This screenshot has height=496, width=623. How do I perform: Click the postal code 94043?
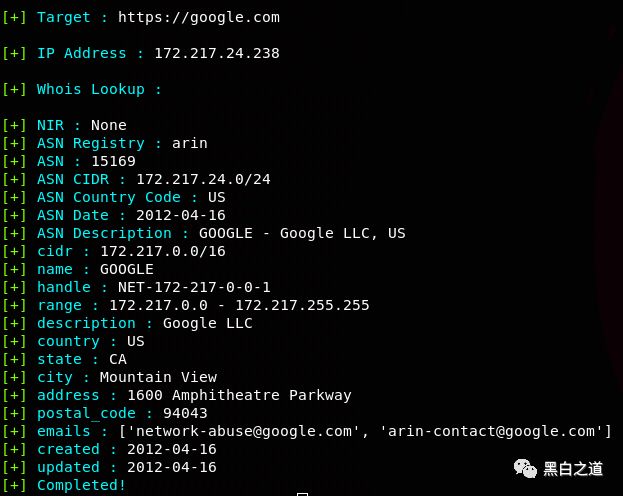pos(185,413)
